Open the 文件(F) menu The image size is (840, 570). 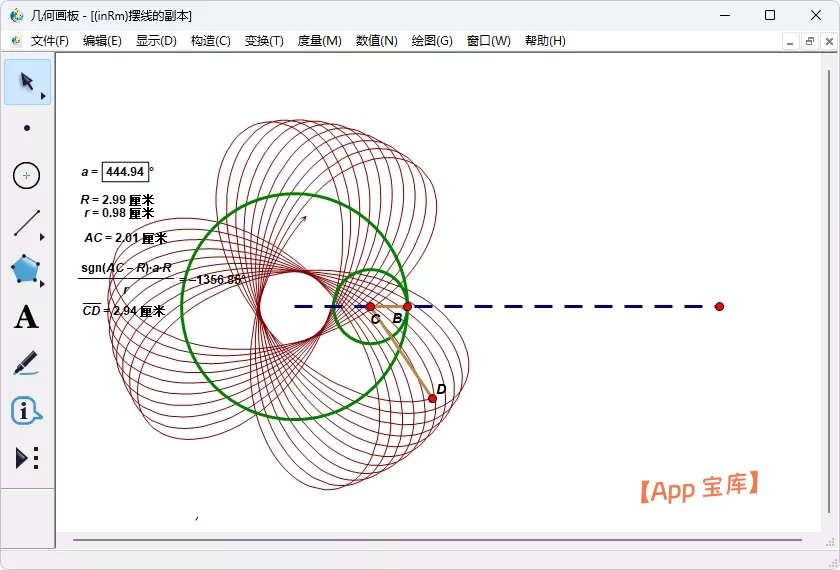pyautogui.click(x=50, y=41)
